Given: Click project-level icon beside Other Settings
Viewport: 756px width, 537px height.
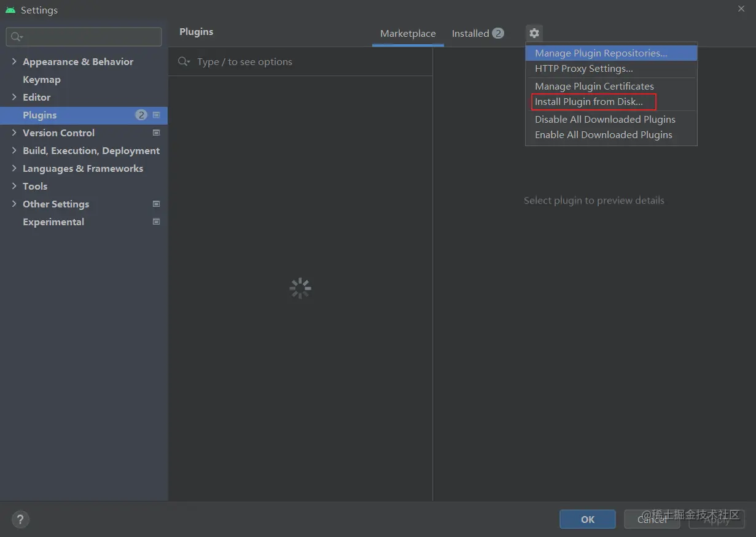Looking at the screenshot, I should [156, 204].
